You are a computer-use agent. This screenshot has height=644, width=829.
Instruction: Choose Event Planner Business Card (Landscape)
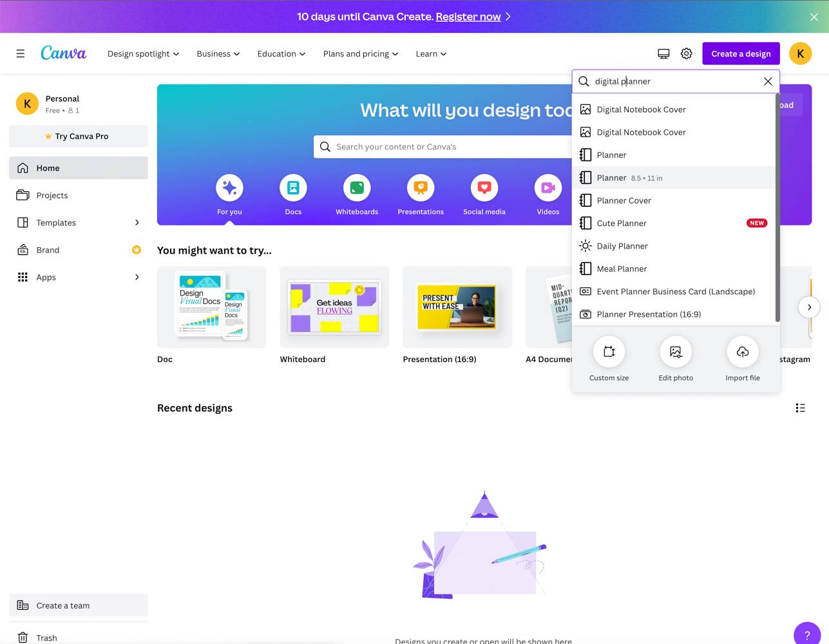coord(673,291)
